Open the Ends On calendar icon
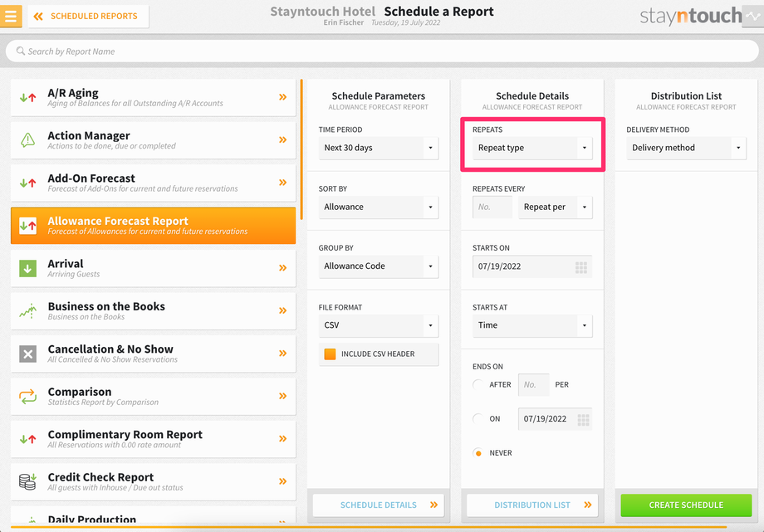 583,419
